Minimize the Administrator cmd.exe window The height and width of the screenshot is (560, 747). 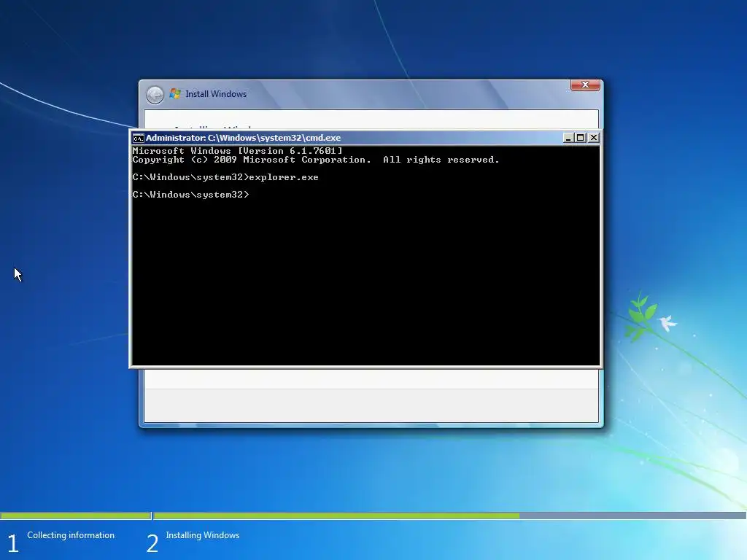[x=568, y=138]
